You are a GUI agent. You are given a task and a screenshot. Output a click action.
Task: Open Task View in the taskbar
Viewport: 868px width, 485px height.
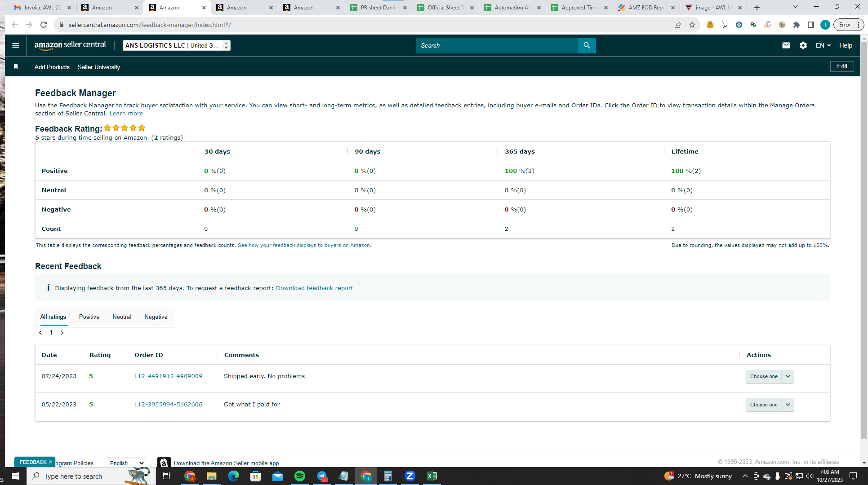click(x=167, y=476)
